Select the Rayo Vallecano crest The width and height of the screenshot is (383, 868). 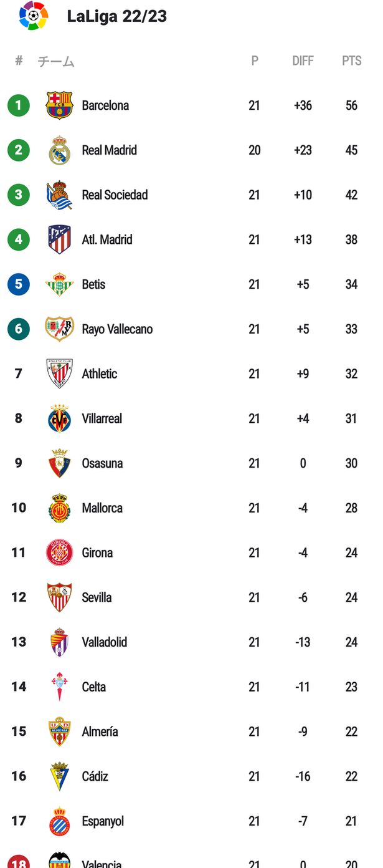click(x=60, y=329)
